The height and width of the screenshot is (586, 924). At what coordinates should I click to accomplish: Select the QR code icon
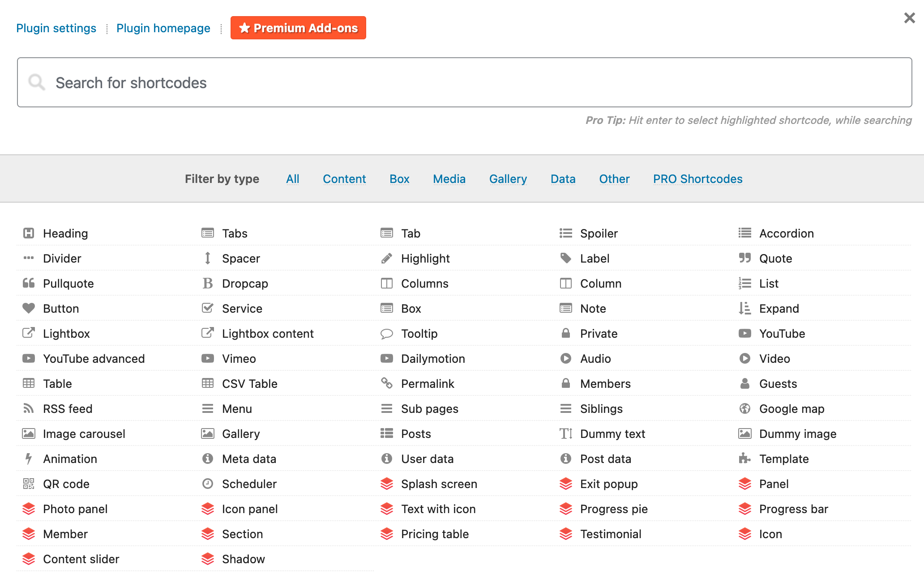click(x=29, y=484)
